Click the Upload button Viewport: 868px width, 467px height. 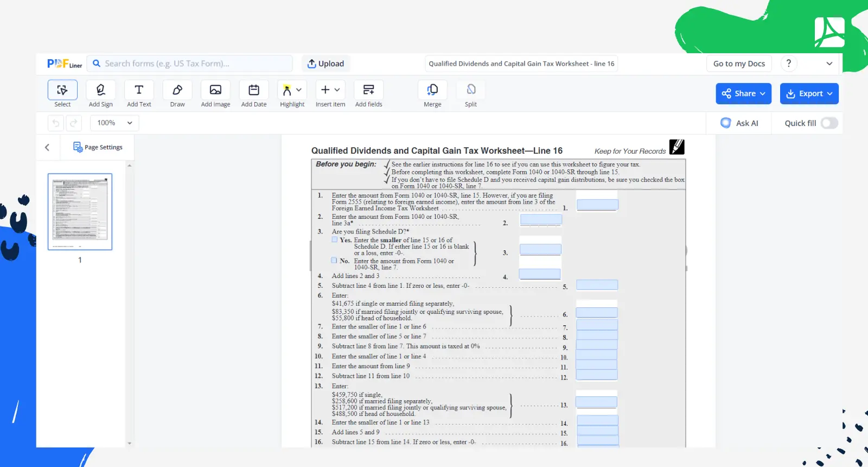pyautogui.click(x=325, y=64)
